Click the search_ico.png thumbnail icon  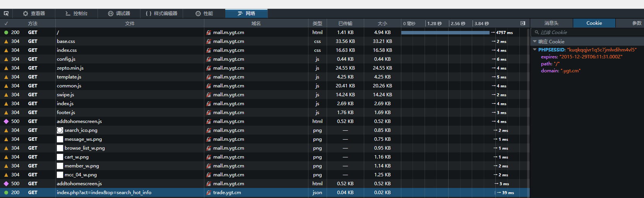[x=60, y=130]
